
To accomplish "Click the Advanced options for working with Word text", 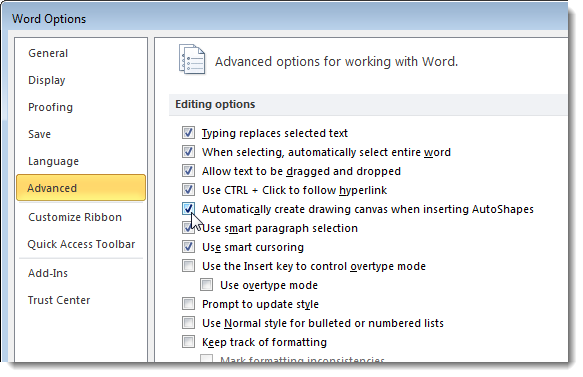I will point(336,61).
